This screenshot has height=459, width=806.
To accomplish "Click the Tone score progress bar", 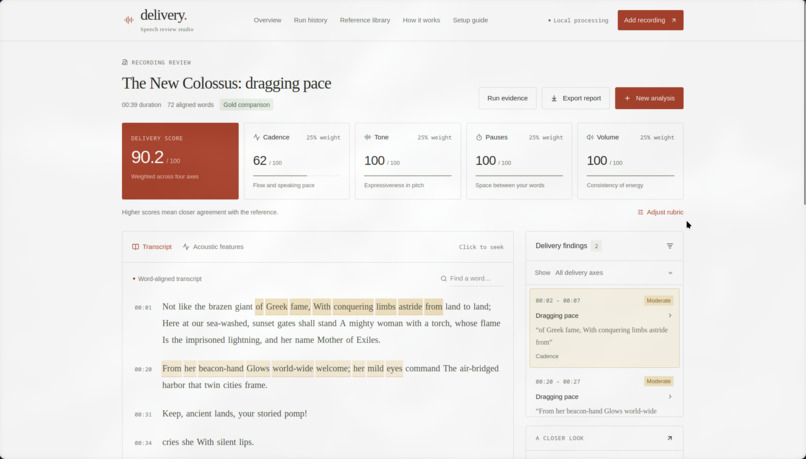I will [408, 175].
